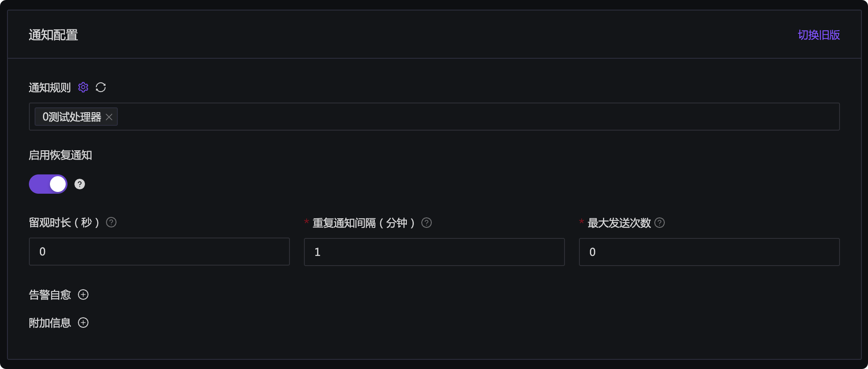Click the plus icon next to 告警自愈

point(83,294)
